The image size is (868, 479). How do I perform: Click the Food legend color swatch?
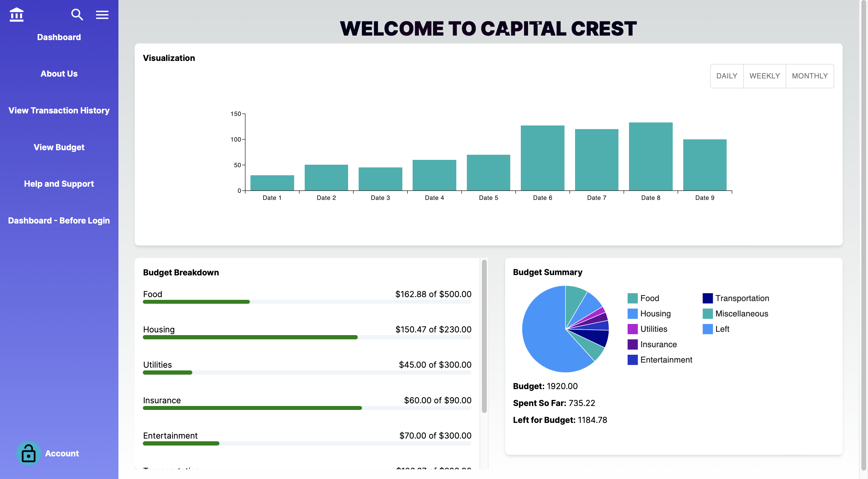click(633, 298)
